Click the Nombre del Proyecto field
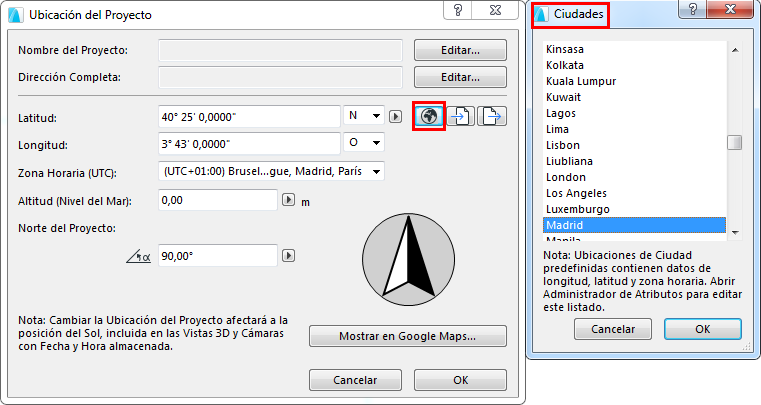This screenshot has height=405, width=761. tap(281, 50)
